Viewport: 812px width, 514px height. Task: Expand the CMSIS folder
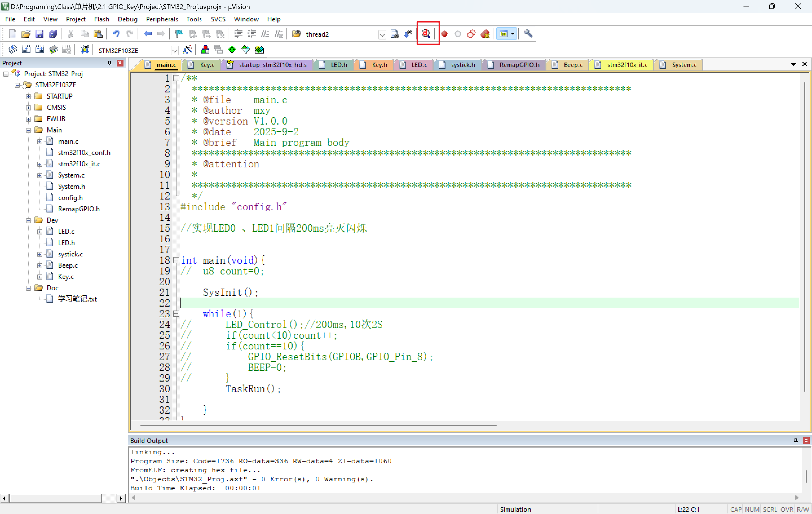pyautogui.click(x=28, y=108)
